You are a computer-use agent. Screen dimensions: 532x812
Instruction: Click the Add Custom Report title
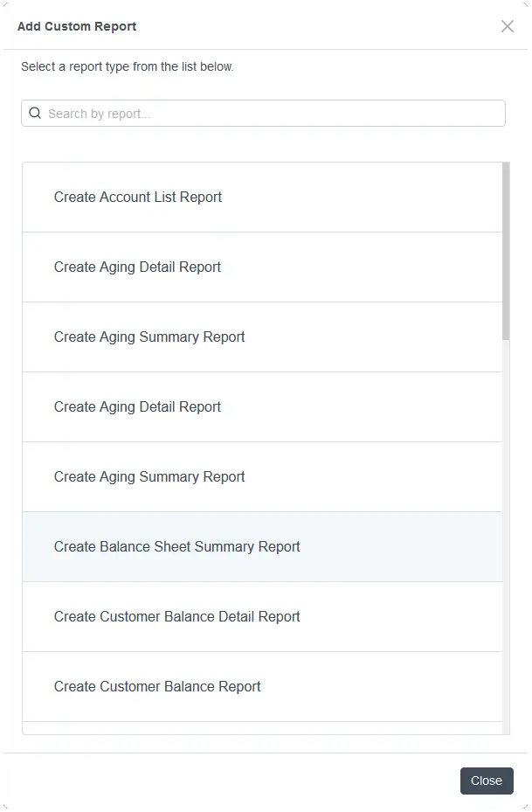pos(77,26)
